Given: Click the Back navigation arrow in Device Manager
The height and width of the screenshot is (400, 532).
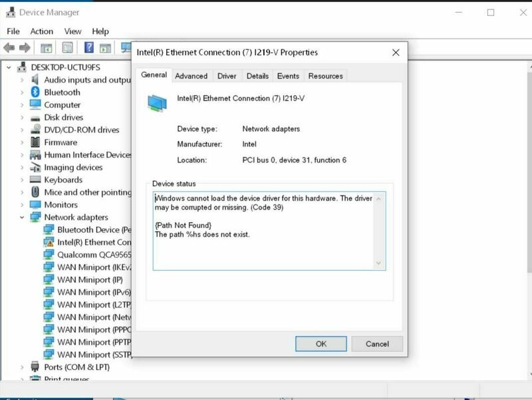Looking at the screenshot, I should [x=10, y=47].
